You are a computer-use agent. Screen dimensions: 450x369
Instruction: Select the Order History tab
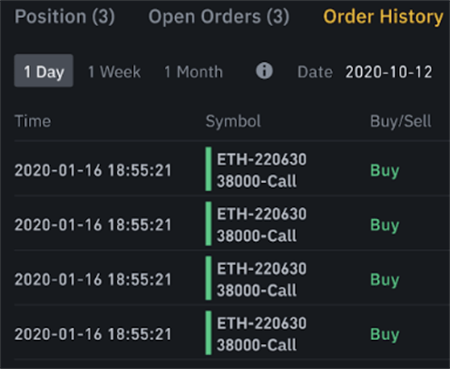[x=383, y=17]
